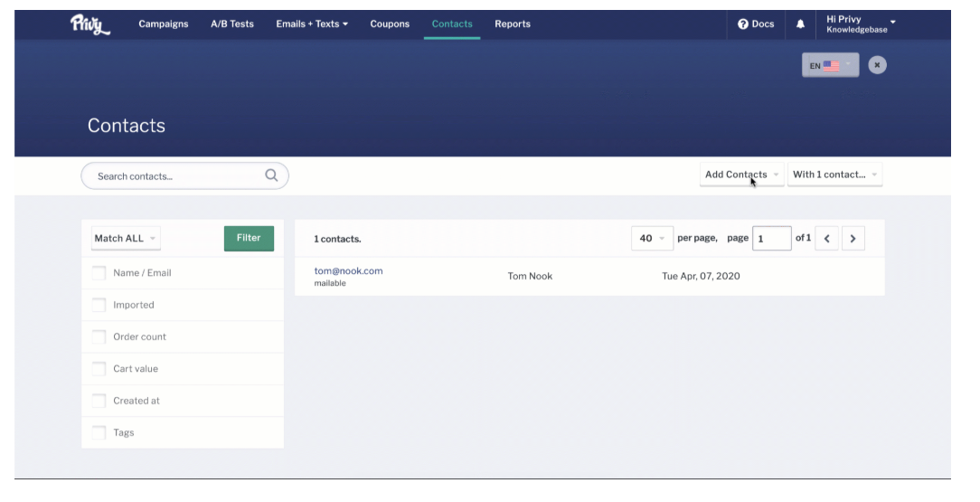The image size is (980, 502).
Task: Open the Hi Privy account menu
Action: point(861,24)
